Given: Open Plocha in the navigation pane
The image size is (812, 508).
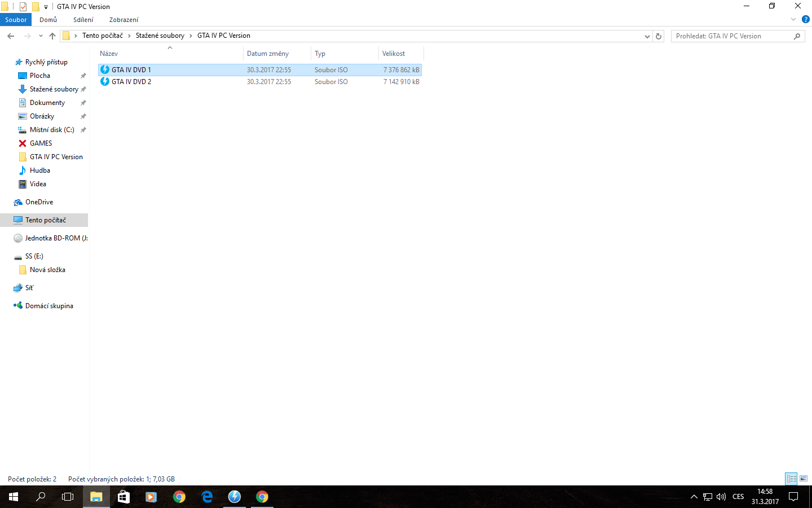Looking at the screenshot, I should [40, 76].
